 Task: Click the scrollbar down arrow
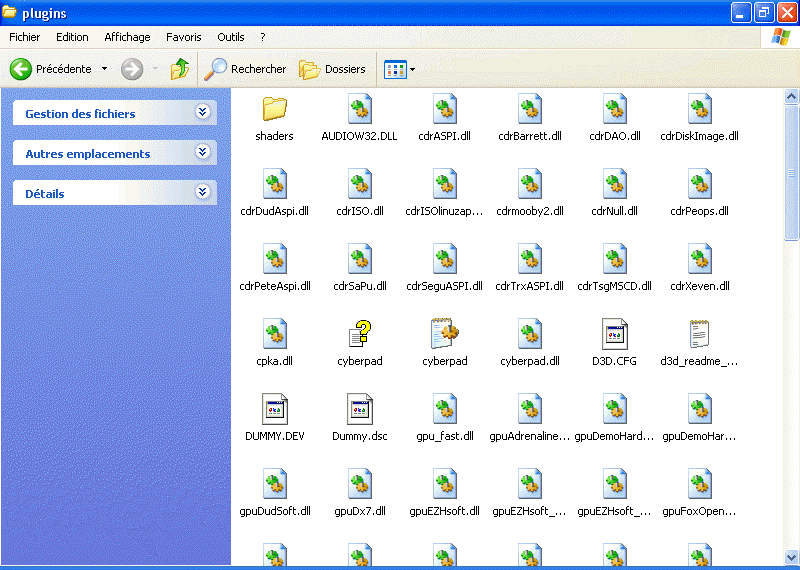click(x=791, y=556)
